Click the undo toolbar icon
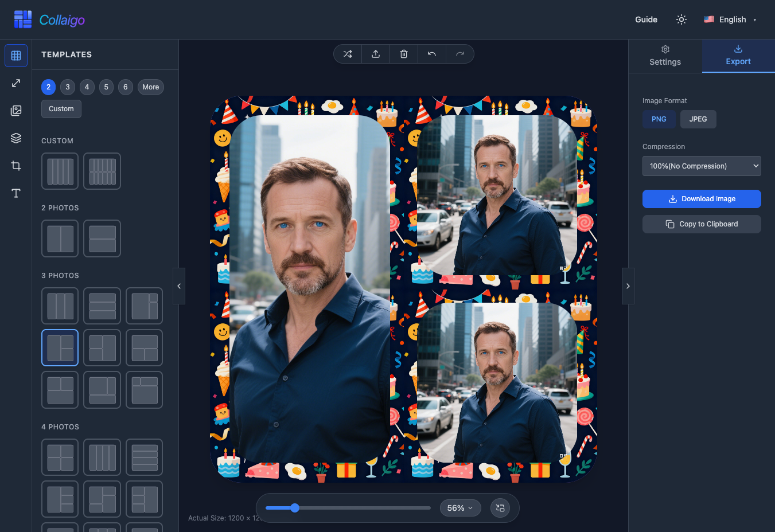 coord(432,54)
